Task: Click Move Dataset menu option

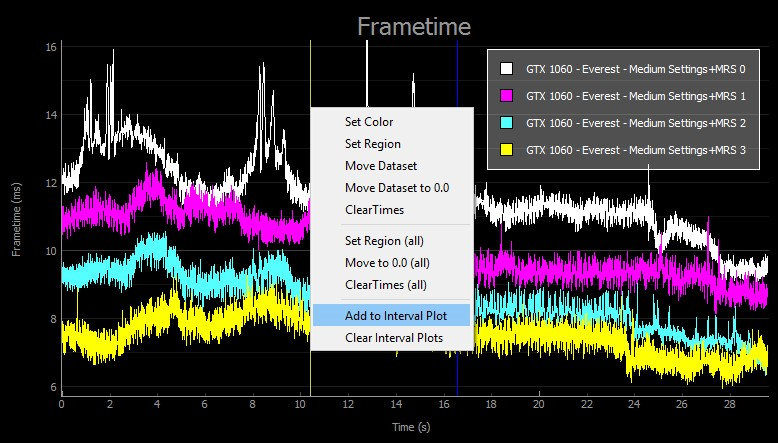Action: 380,166
